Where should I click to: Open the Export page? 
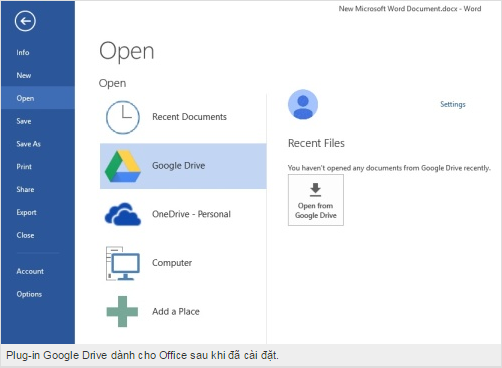pos(26,212)
